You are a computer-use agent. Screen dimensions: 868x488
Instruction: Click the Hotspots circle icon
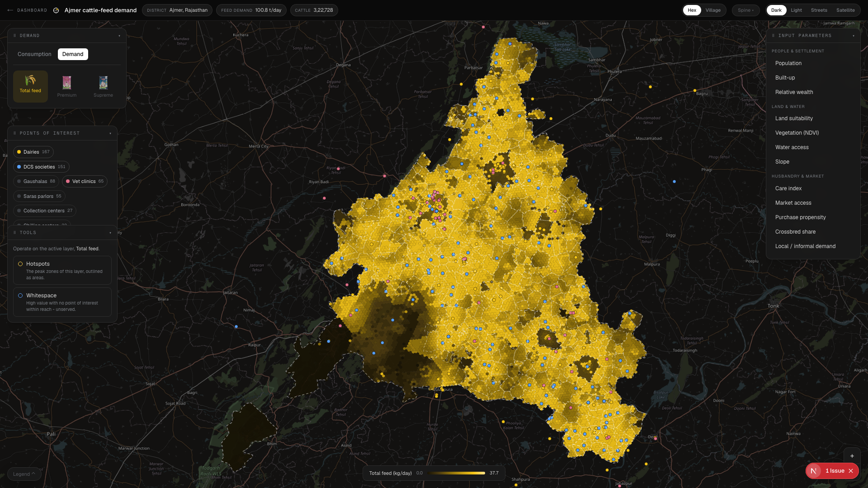point(20,264)
